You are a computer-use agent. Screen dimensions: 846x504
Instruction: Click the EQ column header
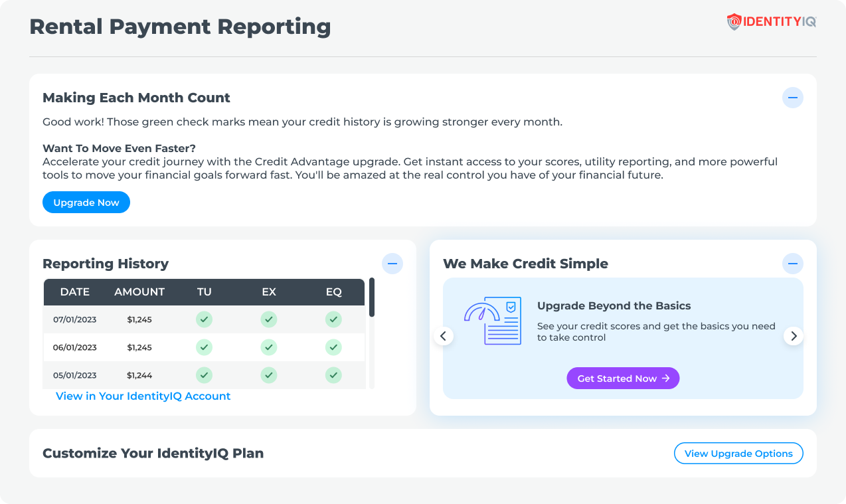(333, 292)
